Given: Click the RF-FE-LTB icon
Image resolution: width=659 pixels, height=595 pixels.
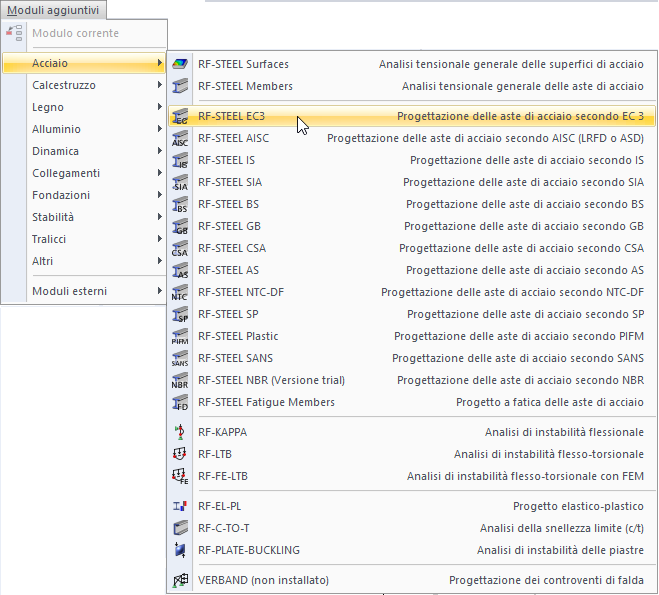Looking at the screenshot, I should [x=180, y=476].
